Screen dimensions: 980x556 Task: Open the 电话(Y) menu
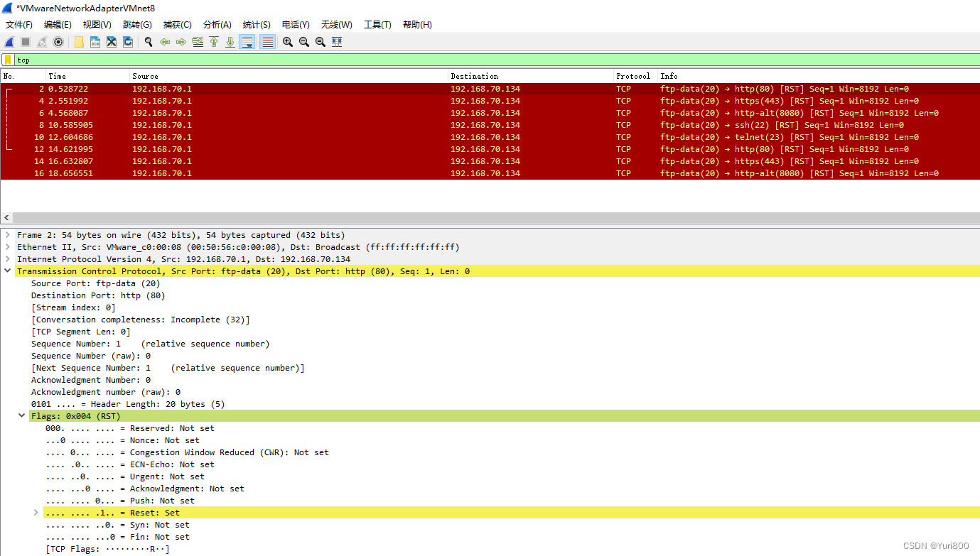[x=296, y=25]
